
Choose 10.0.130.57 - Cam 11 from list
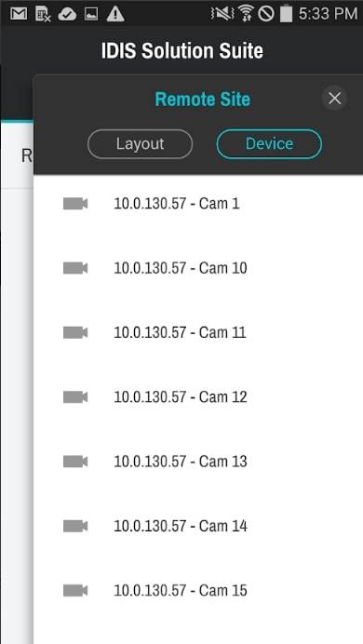point(198,332)
